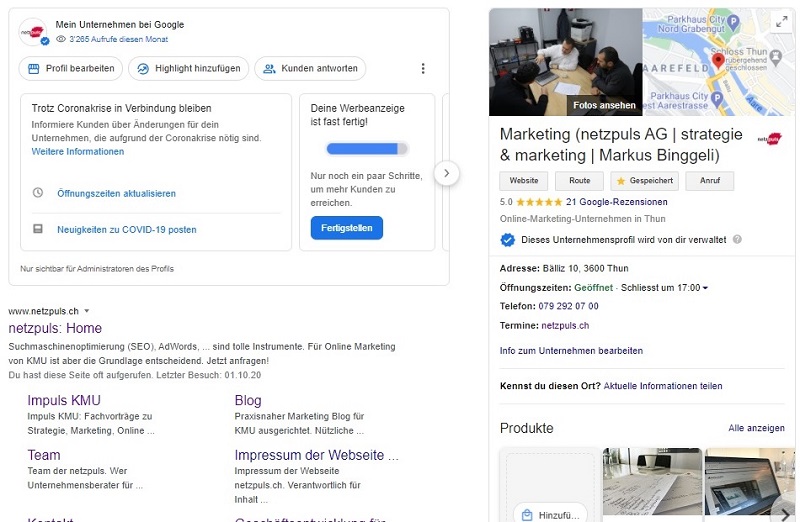Click the help question mark icon
This screenshot has width=800, height=522.
click(737, 239)
